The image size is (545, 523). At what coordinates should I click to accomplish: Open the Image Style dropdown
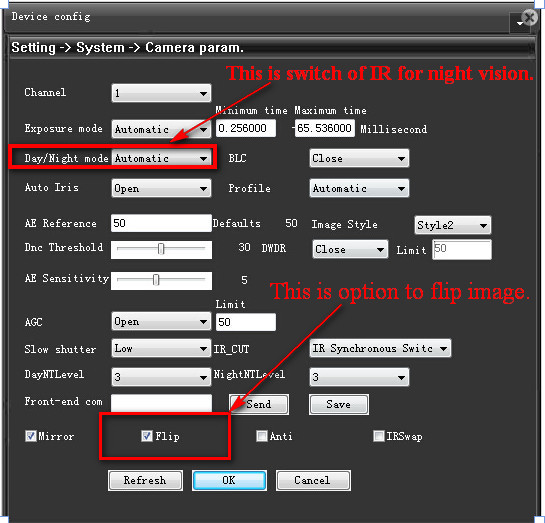(x=453, y=225)
